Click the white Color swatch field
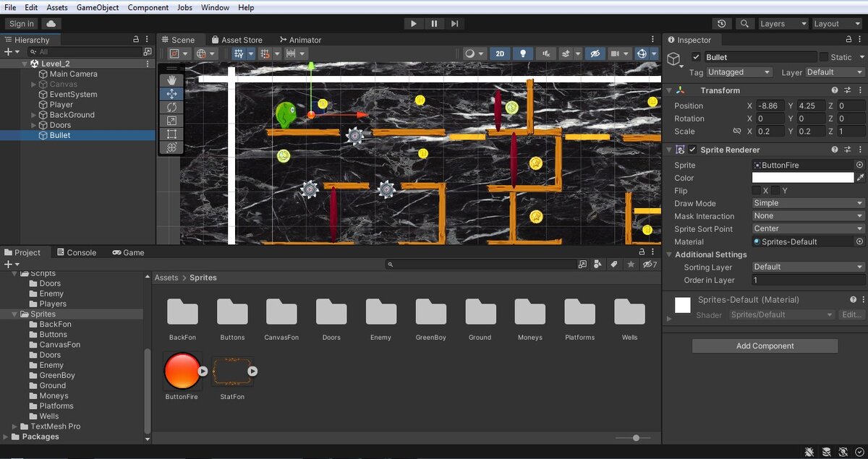Screen dimensions: 868x459 803,178
